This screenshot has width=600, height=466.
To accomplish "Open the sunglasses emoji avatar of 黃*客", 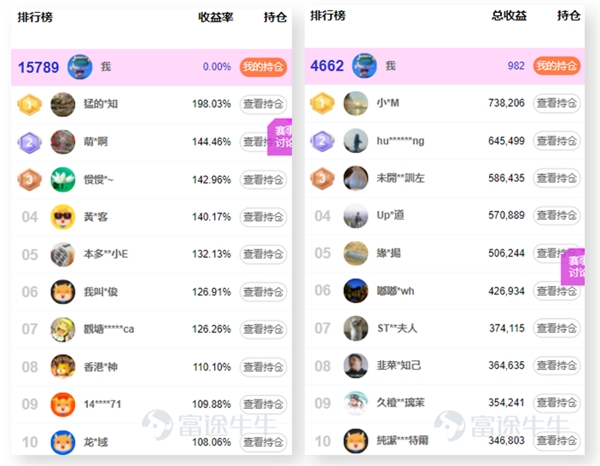I will pyautogui.click(x=63, y=217).
